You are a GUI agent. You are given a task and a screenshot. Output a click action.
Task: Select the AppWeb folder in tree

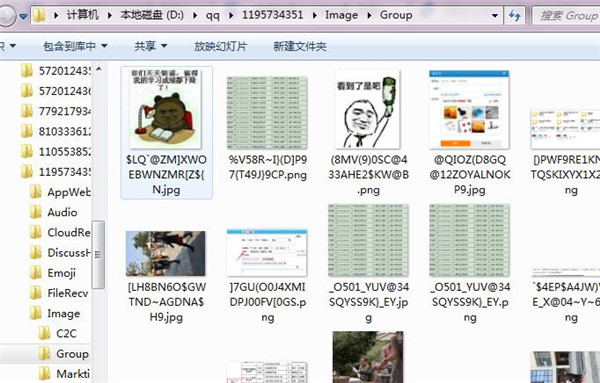60,192
